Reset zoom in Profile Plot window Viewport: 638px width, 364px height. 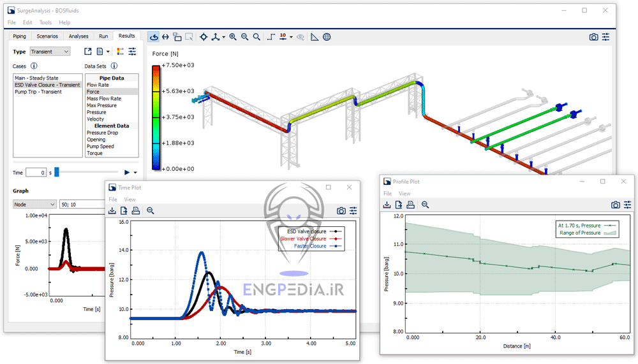425,205
